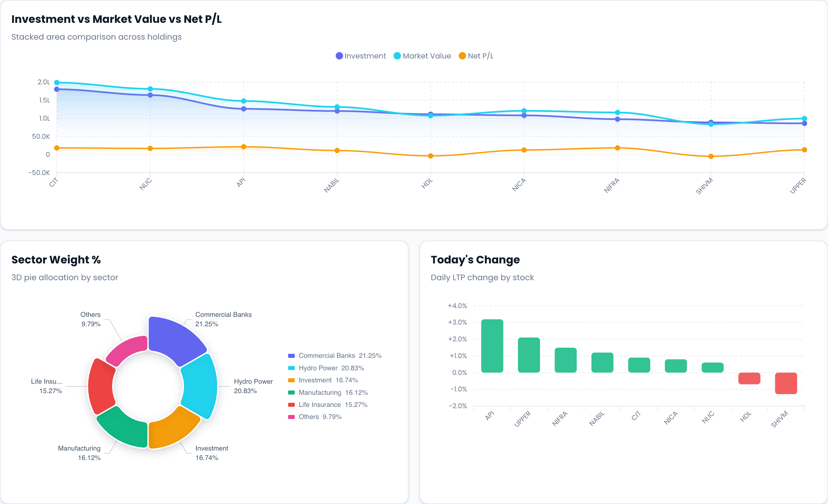Toggle the Investment series legend
828x504 pixels.
[361, 56]
